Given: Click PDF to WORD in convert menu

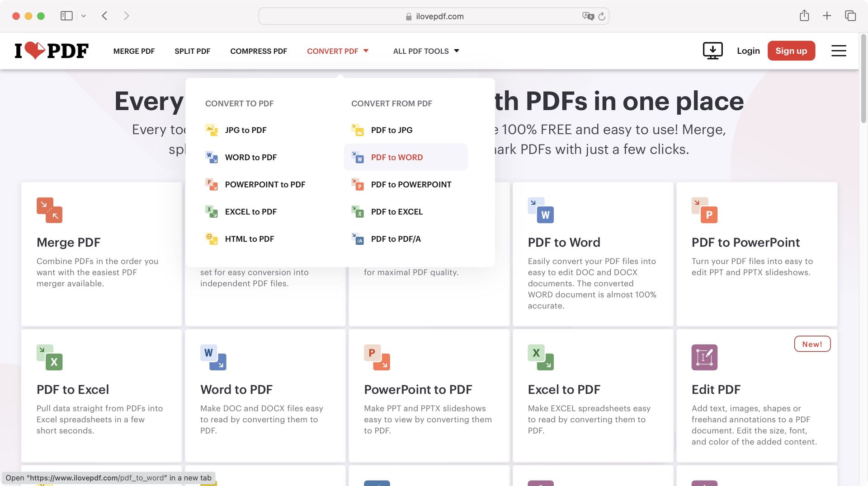Looking at the screenshot, I should 396,157.
